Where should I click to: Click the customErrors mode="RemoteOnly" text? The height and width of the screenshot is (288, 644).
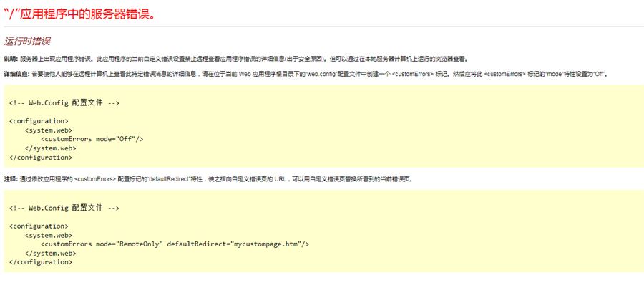102,244
